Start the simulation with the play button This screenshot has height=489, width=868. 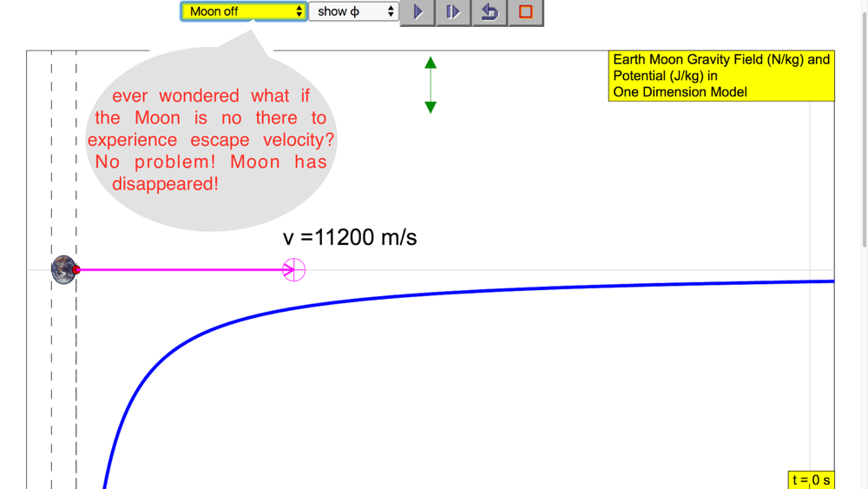click(x=418, y=12)
